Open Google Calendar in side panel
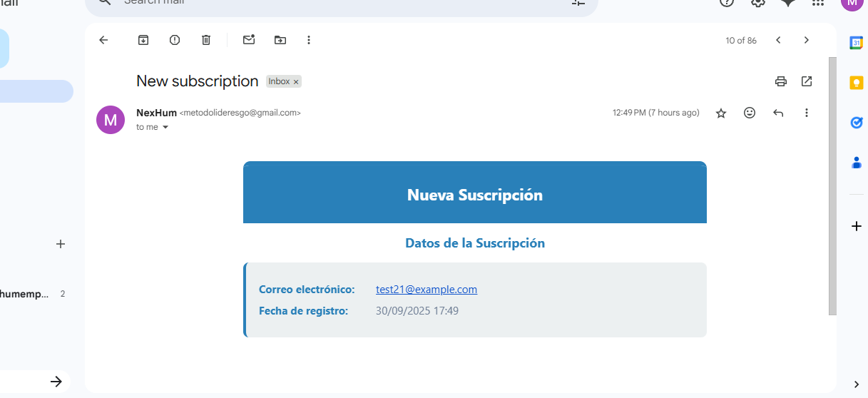The image size is (868, 398). click(x=857, y=43)
